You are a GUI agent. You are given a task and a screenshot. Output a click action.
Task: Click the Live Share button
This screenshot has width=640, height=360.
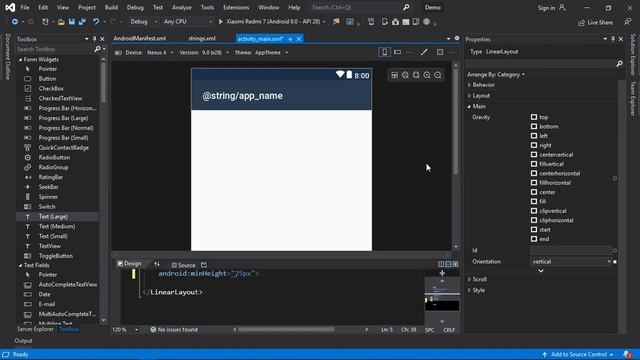(x=596, y=22)
